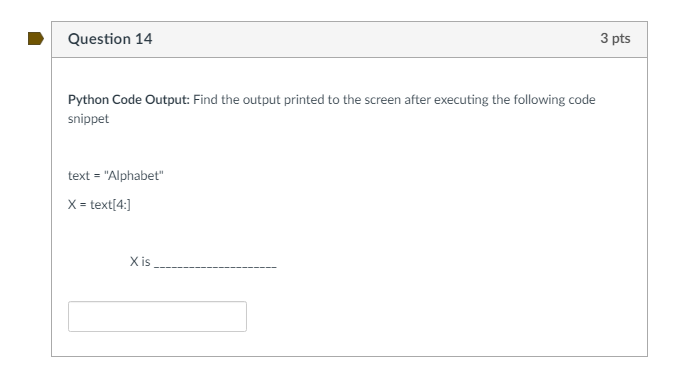Click the number '14' in title
Viewport: 685px width, 377px height.
pyautogui.click(x=144, y=39)
